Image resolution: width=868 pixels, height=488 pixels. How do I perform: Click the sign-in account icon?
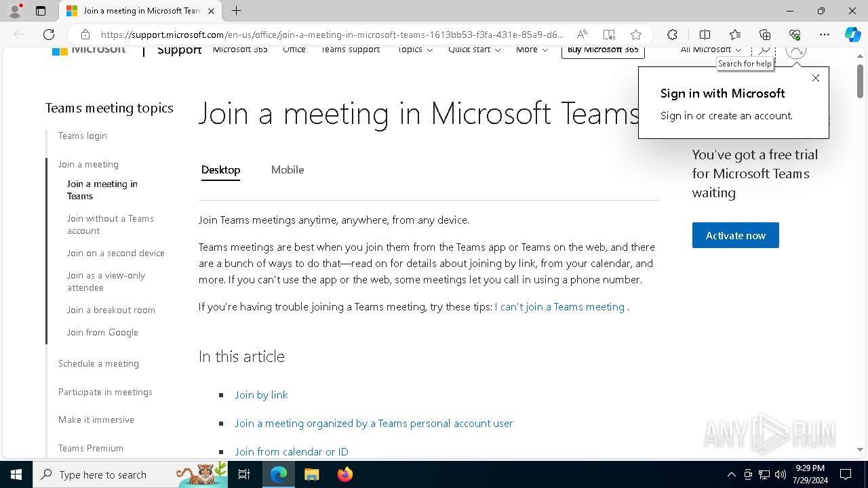coord(796,50)
